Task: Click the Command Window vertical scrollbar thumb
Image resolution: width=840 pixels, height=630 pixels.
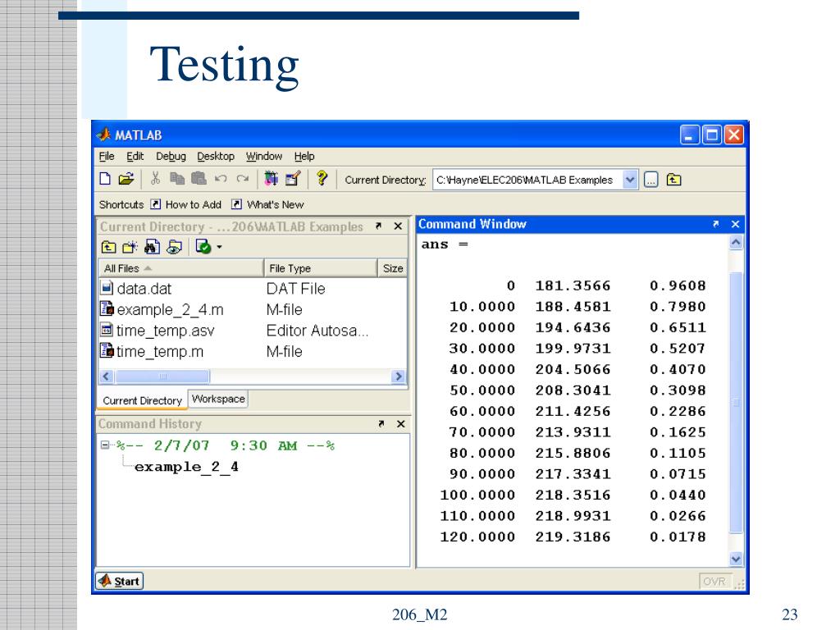Action: tap(736, 403)
